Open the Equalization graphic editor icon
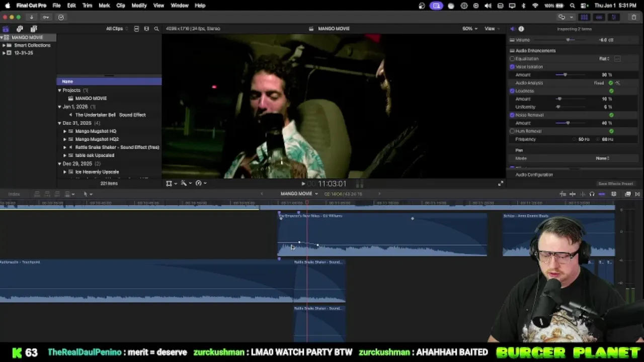The image size is (644, 362). click(617, 59)
